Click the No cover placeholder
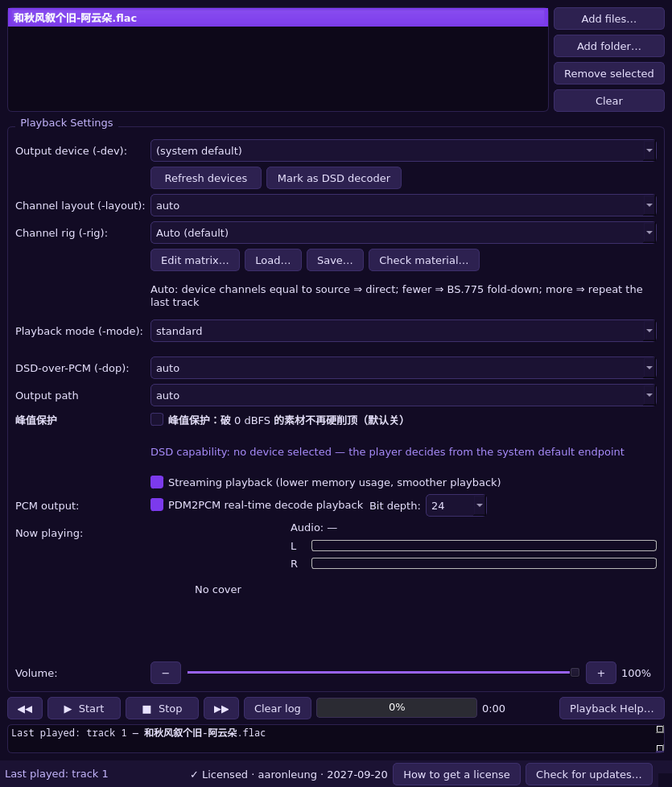 tap(218, 589)
